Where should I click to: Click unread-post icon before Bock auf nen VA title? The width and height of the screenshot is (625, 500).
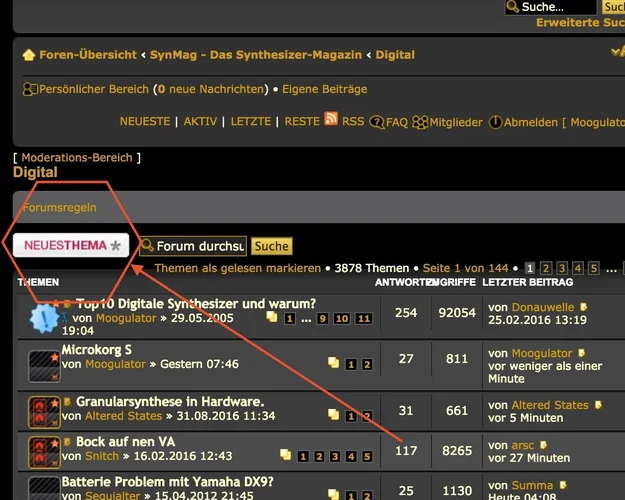click(67, 442)
